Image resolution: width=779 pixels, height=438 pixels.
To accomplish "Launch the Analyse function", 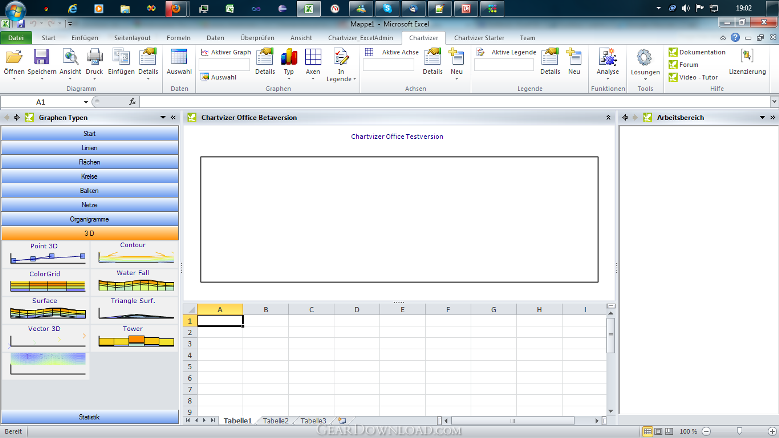I will coord(608,62).
